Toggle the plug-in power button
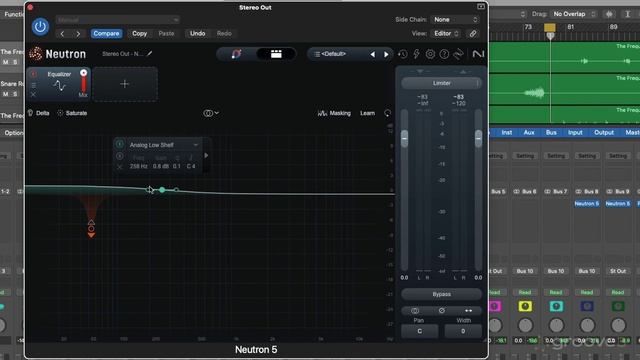This screenshot has width=640, height=360. tap(40, 27)
